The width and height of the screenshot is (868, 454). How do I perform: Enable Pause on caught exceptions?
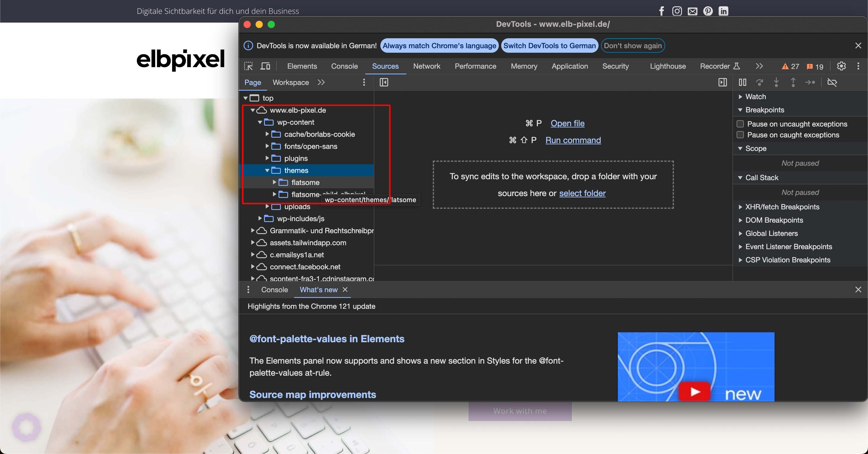pyautogui.click(x=740, y=135)
